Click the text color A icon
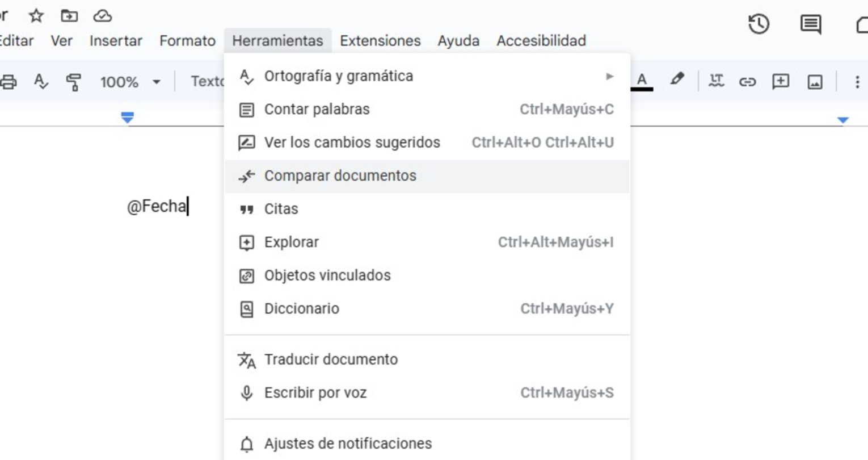The image size is (868, 460). click(642, 81)
